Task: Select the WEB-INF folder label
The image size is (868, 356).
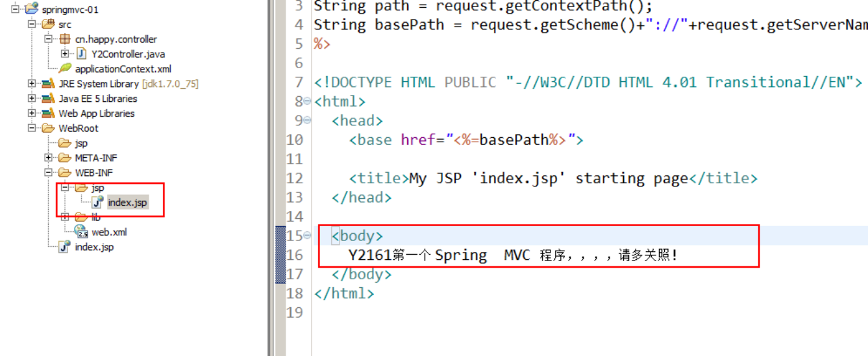Action: [x=94, y=173]
